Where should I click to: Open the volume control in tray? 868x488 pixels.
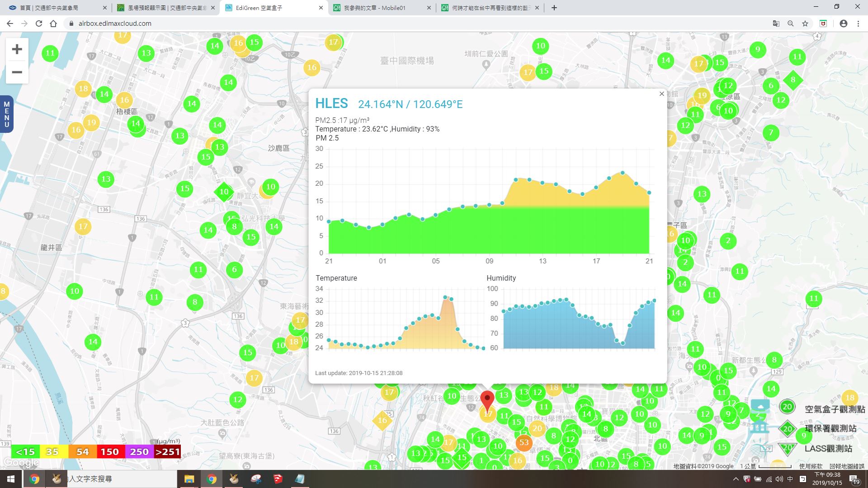tap(779, 479)
